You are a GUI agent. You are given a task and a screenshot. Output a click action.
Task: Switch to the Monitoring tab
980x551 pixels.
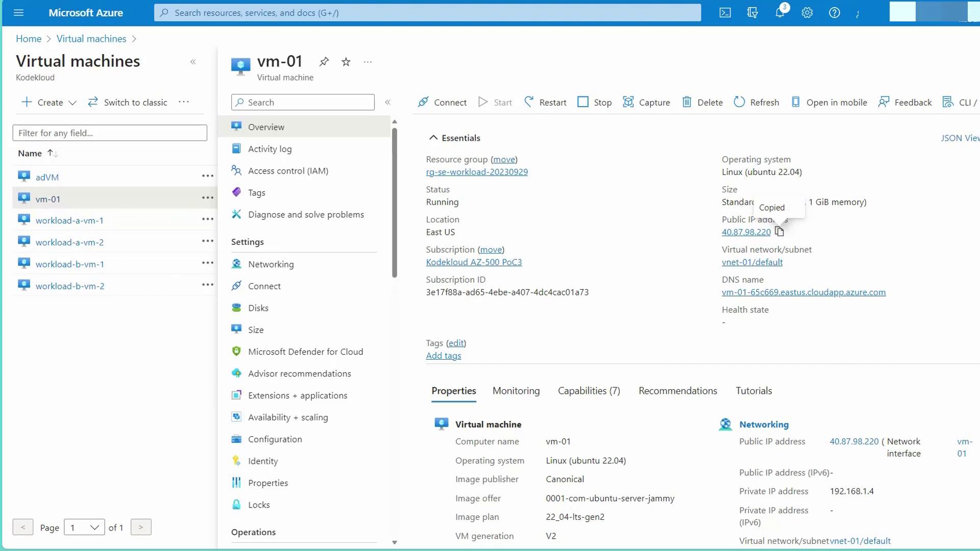pos(516,391)
